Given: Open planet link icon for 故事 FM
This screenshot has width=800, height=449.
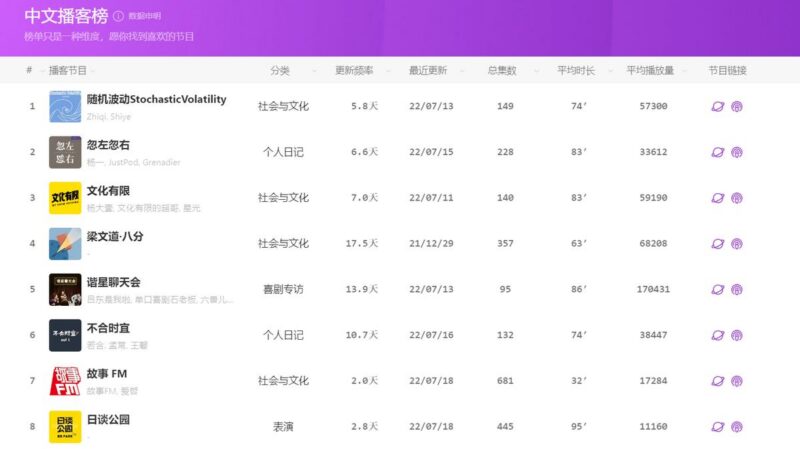Looking at the screenshot, I should point(718,381).
